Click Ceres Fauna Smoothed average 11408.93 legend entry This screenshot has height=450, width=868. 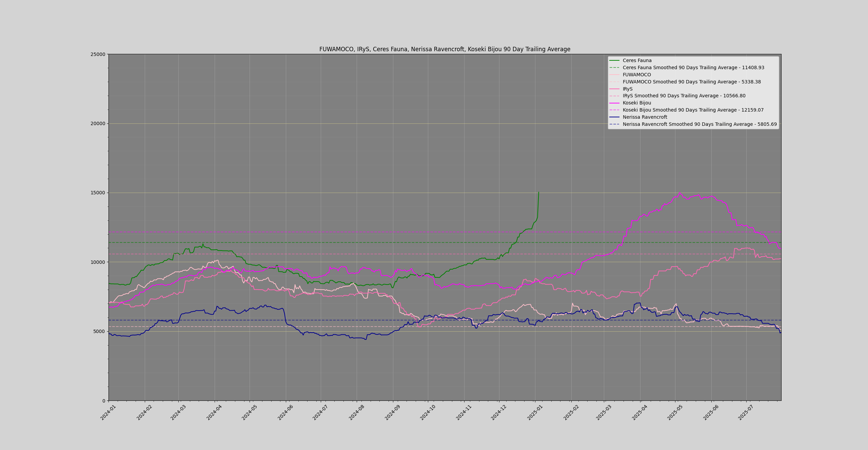[693, 67]
